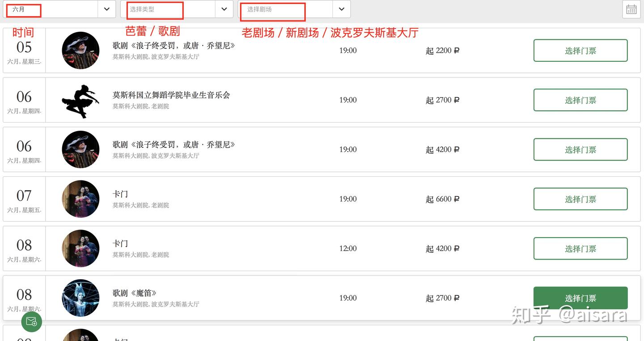Click the green email subscription floating icon

point(31,321)
